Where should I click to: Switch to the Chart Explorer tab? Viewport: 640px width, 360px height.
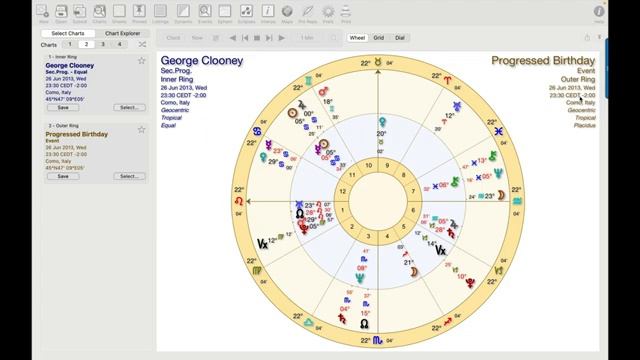coord(122,33)
